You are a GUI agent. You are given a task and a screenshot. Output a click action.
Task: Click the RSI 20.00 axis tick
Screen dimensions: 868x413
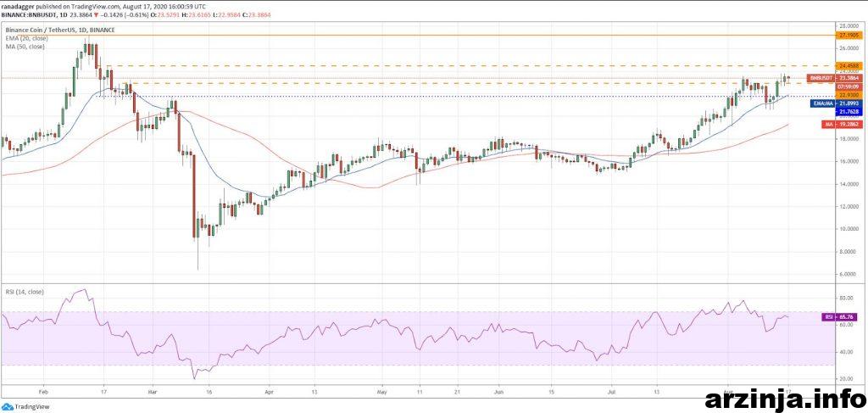coord(845,379)
